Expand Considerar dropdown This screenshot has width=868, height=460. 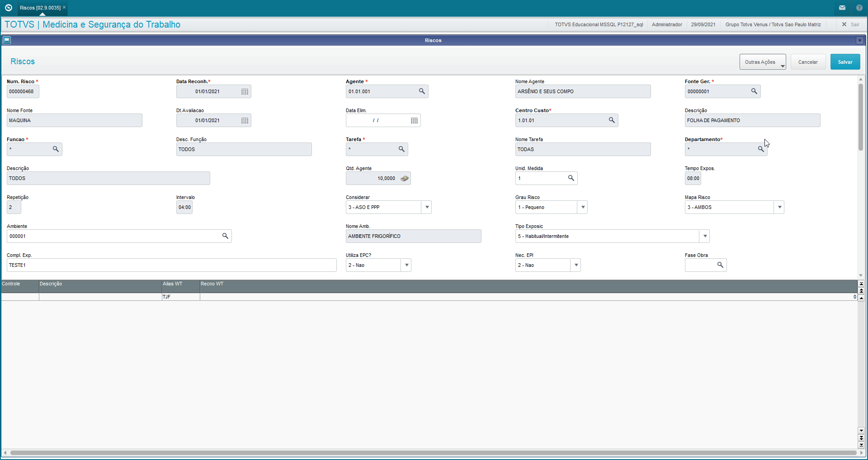point(427,207)
